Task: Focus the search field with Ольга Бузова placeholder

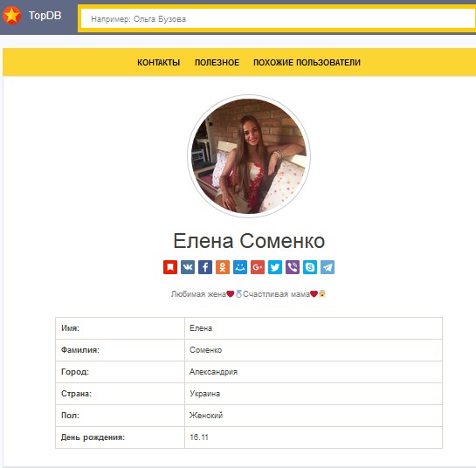Action: coord(279,19)
